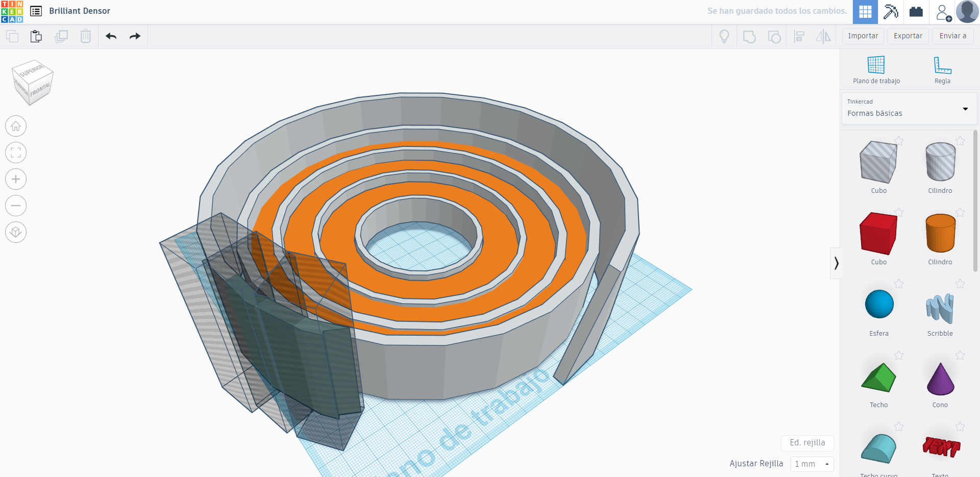Select the purple Cono shape

tap(940, 379)
